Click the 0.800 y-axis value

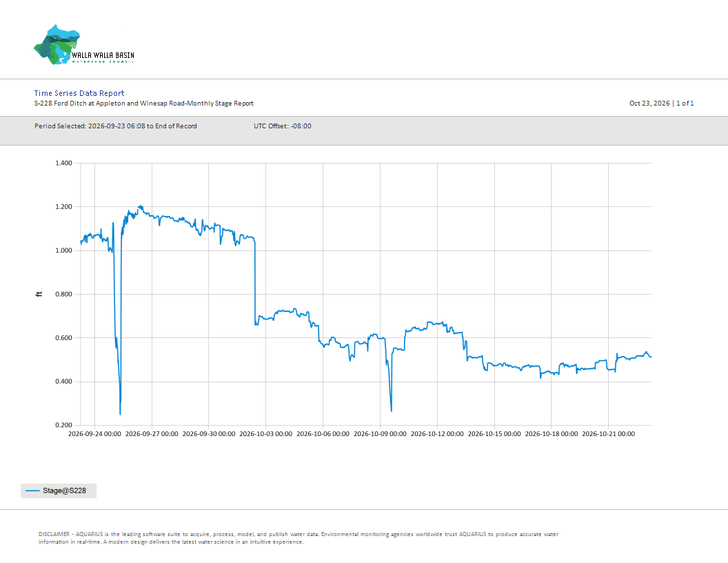tap(63, 294)
